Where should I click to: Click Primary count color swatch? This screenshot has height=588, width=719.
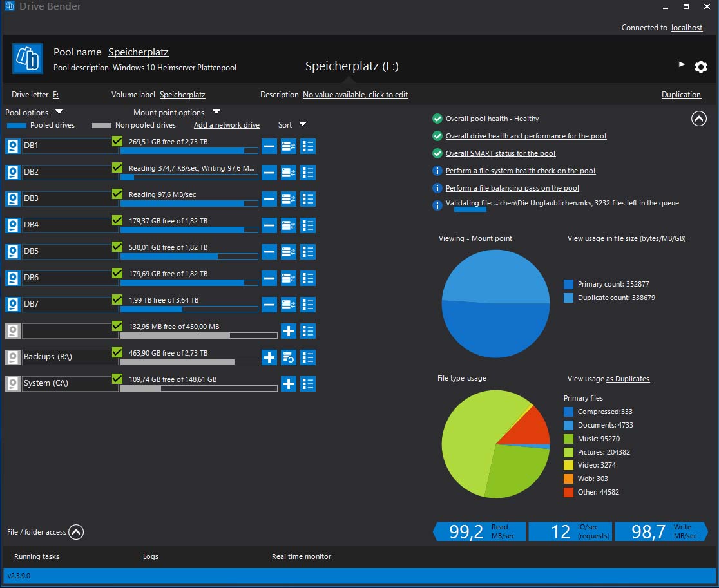568,284
